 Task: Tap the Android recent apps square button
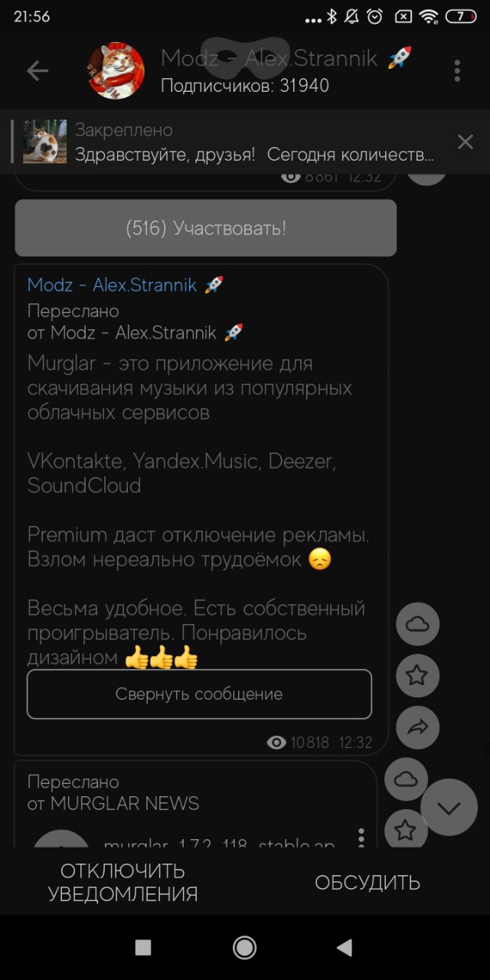pos(143,948)
